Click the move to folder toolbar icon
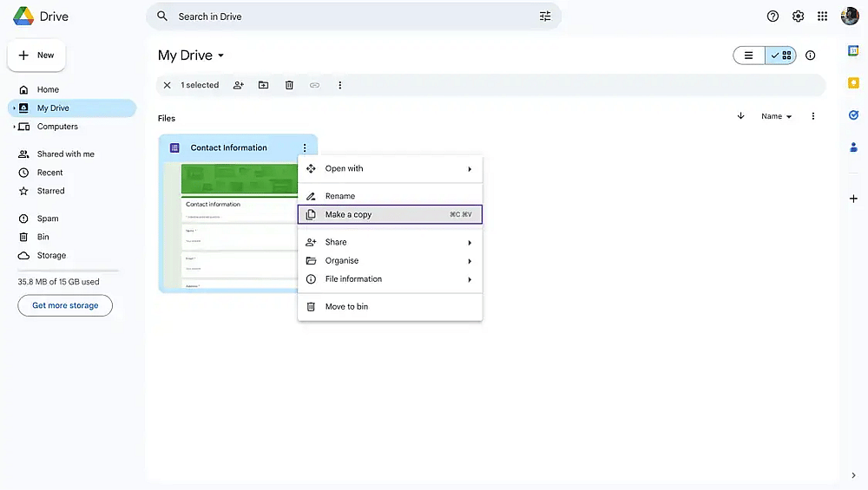The height and width of the screenshot is (490, 868). click(x=264, y=85)
